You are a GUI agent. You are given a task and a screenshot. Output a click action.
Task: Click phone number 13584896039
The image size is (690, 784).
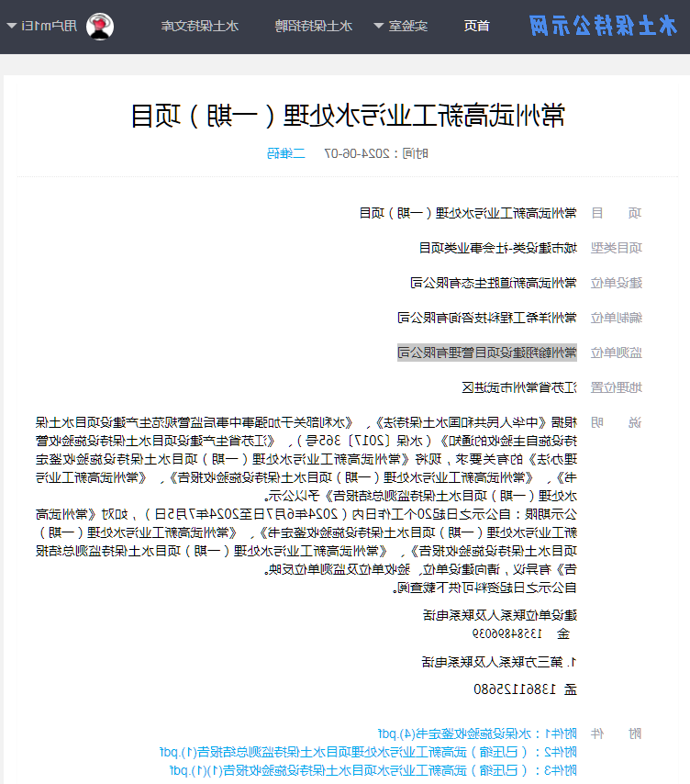506,634
